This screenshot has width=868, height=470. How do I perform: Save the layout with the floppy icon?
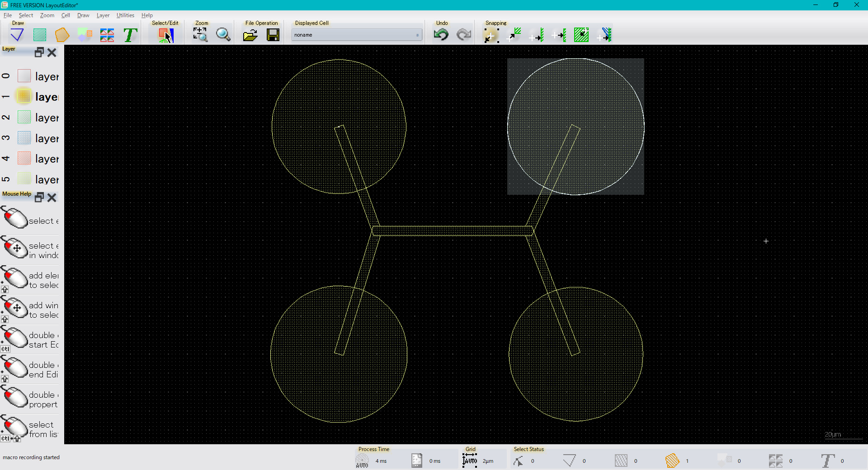(x=273, y=35)
